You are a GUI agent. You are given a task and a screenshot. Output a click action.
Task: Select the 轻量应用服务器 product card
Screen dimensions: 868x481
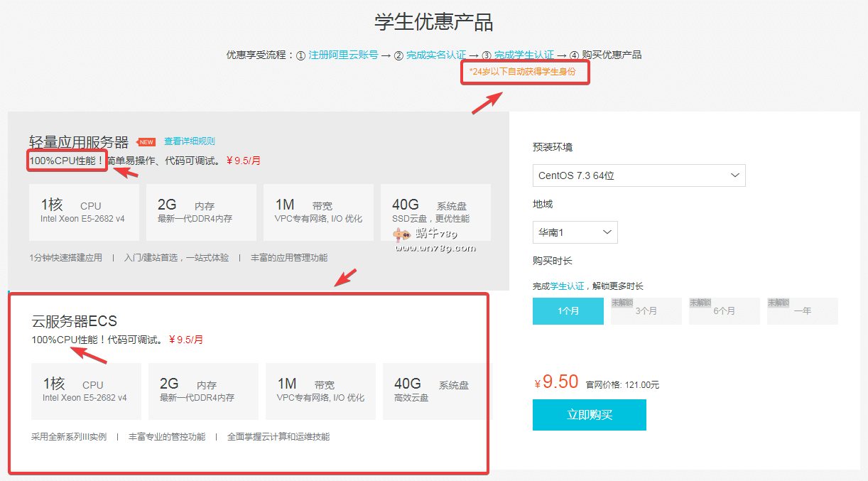click(259, 201)
